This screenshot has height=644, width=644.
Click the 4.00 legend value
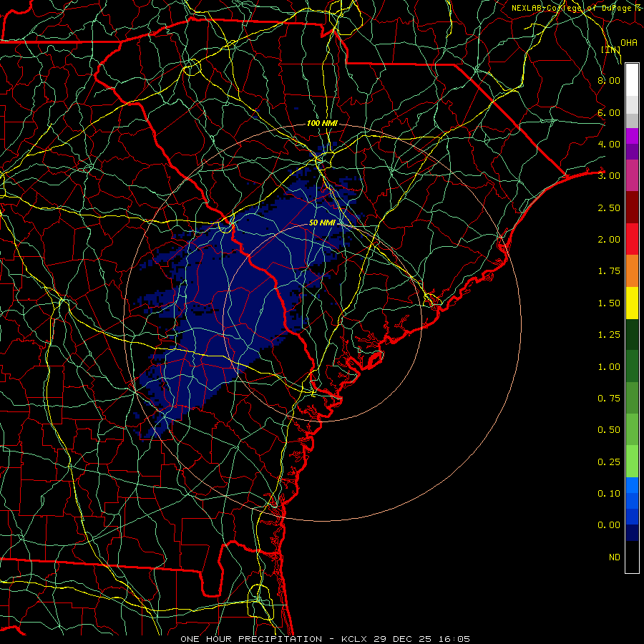(x=609, y=144)
